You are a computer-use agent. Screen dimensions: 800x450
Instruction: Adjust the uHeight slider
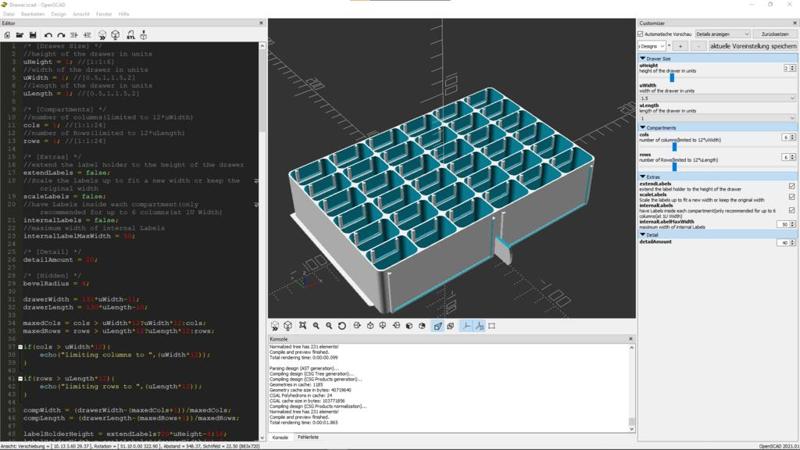pos(672,78)
